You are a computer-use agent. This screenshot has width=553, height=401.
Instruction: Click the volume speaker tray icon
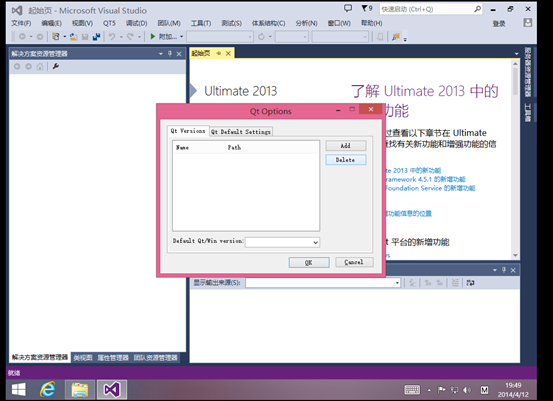467,390
